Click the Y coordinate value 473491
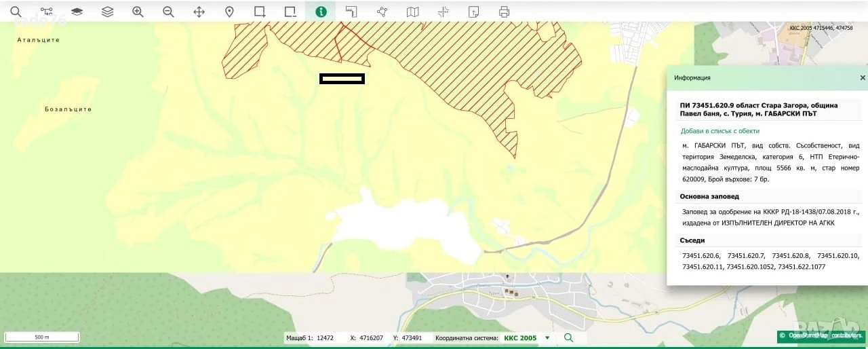 tap(412, 338)
